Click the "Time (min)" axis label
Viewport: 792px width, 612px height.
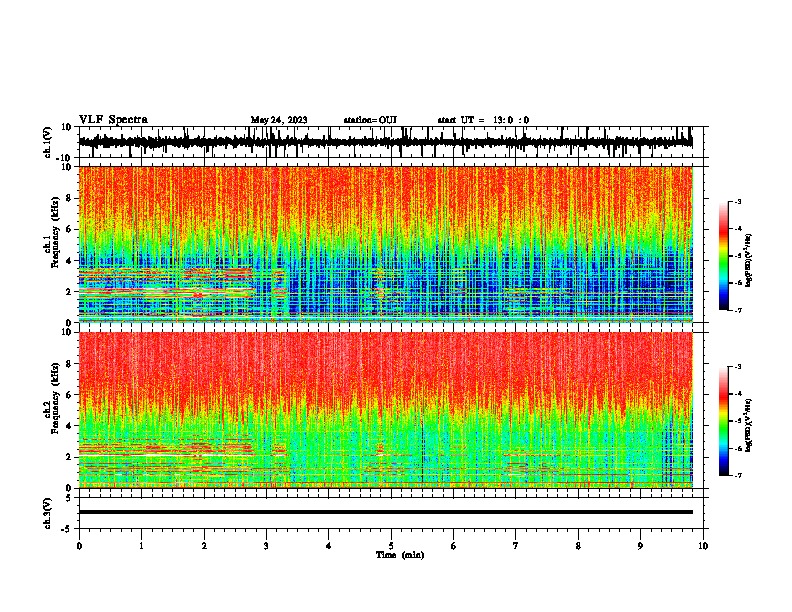point(400,555)
